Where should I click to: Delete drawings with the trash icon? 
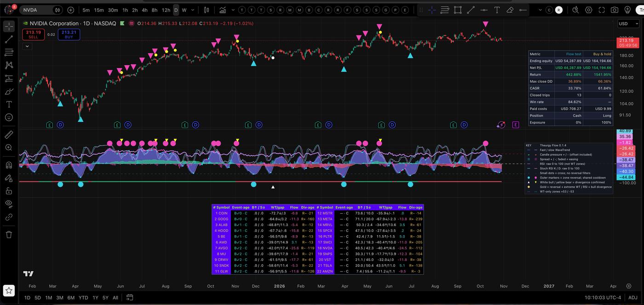tap(9, 234)
